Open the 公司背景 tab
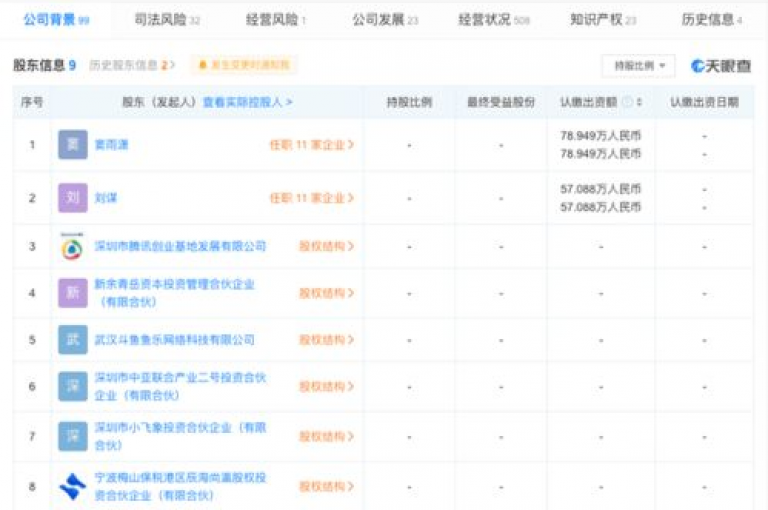This screenshot has height=510, width=768. pos(56,20)
